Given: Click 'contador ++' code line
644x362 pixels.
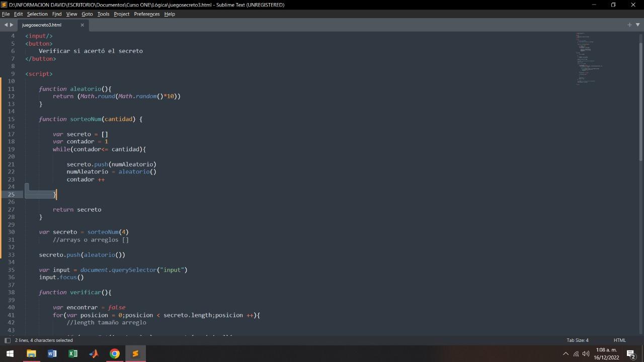Looking at the screenshot, I should click(x=86, y=179).
